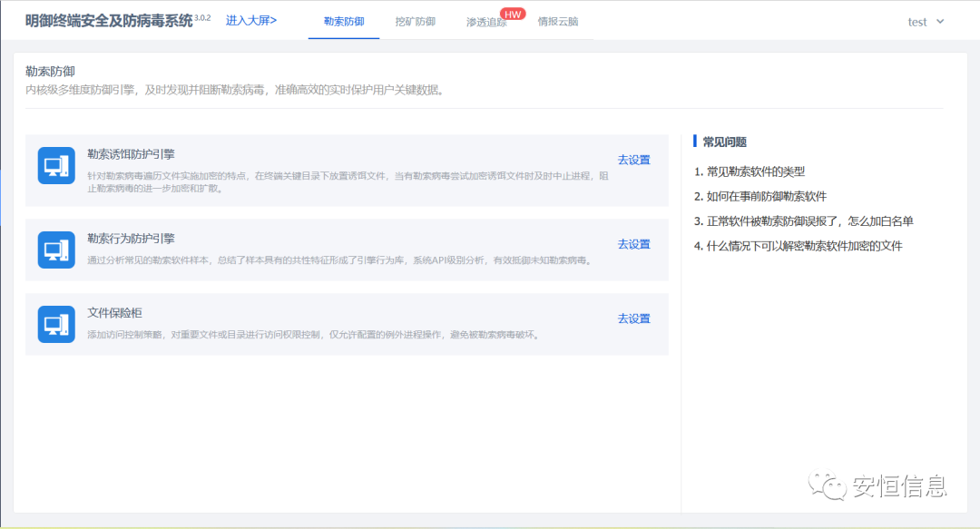Viewport: 980px width, 529px height.
Task: Click 去设置 for 勒索诱饵防护引擎
Action: (633, 160)
